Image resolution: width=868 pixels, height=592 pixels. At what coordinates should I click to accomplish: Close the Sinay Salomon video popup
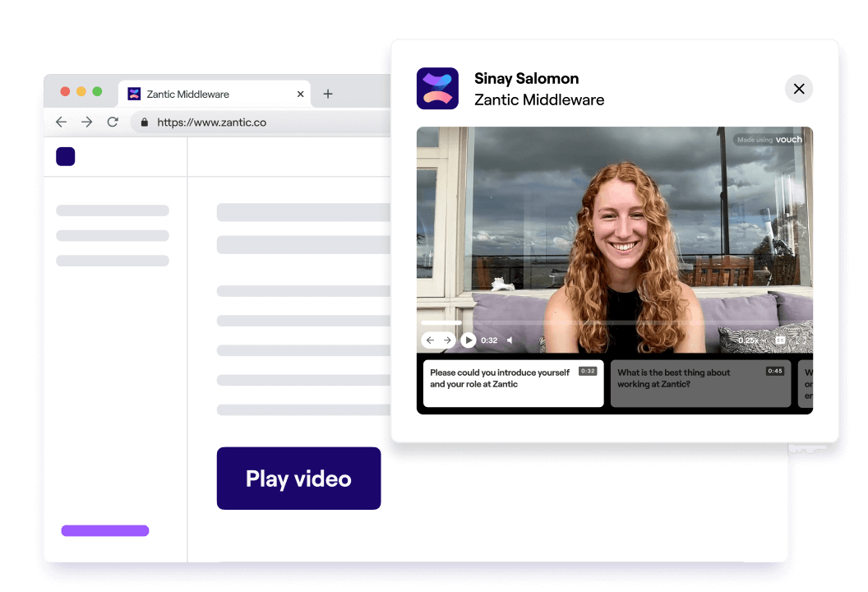tap(799, 89)
